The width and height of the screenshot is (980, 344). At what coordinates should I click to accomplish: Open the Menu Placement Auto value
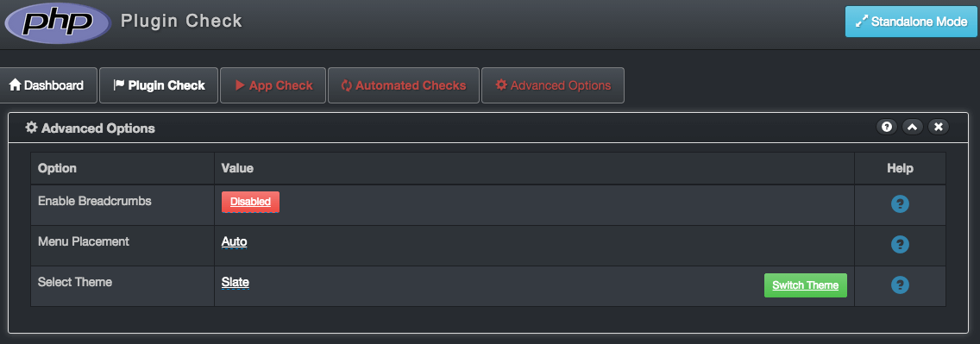[235, 241]
